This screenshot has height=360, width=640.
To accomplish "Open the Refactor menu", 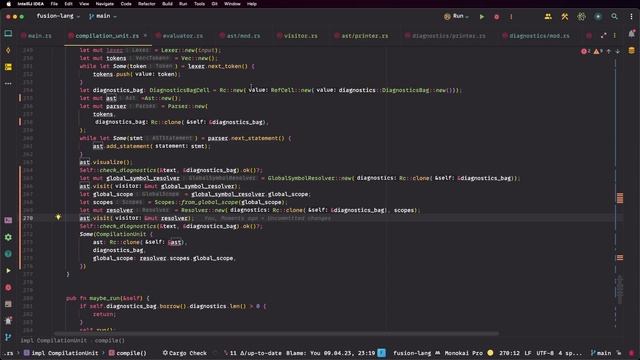I will [147, 4].
